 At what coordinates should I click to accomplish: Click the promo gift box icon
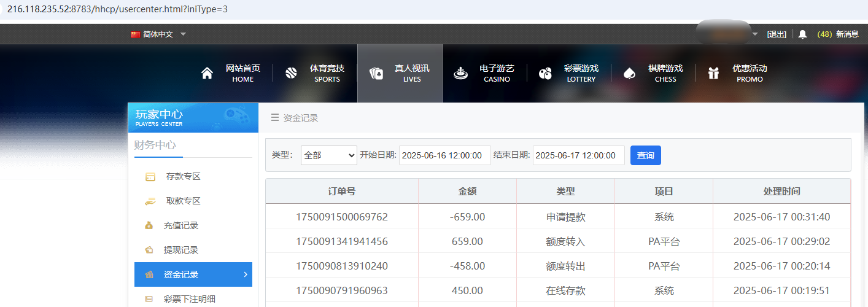click(713, 74)
